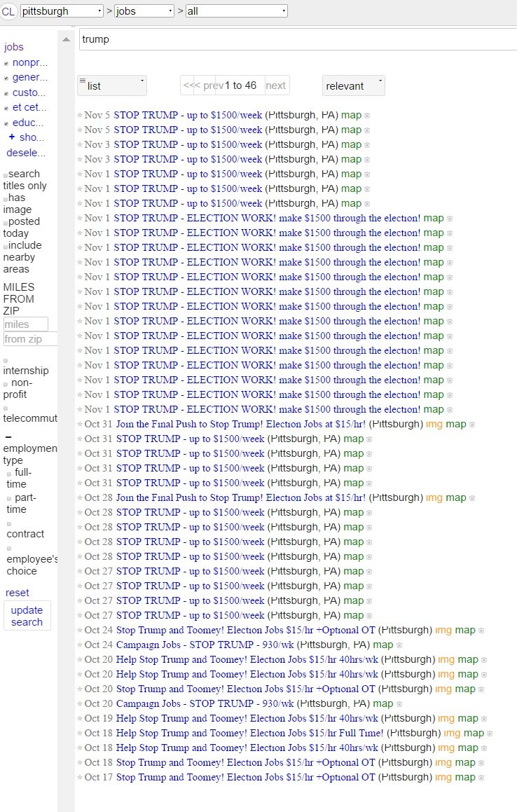
Task: Favorite star for Oct 31 Join the Final Push listing
Action: click(x=80, y=424)
